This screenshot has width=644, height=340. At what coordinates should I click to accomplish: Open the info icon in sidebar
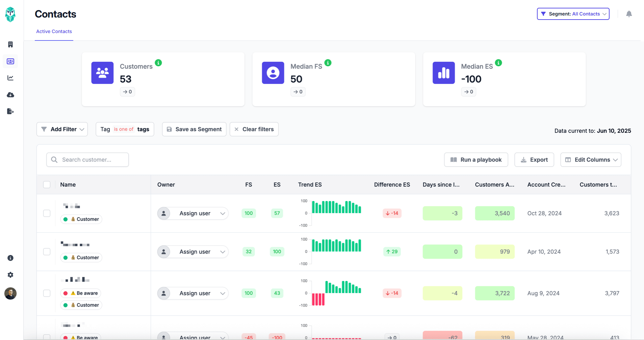10,258
